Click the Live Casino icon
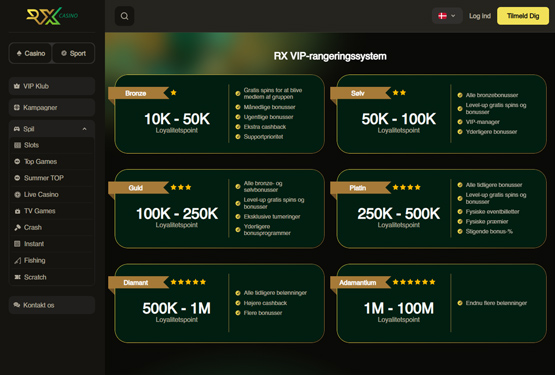This screenshot has height=375, width=555. [17, 194]
